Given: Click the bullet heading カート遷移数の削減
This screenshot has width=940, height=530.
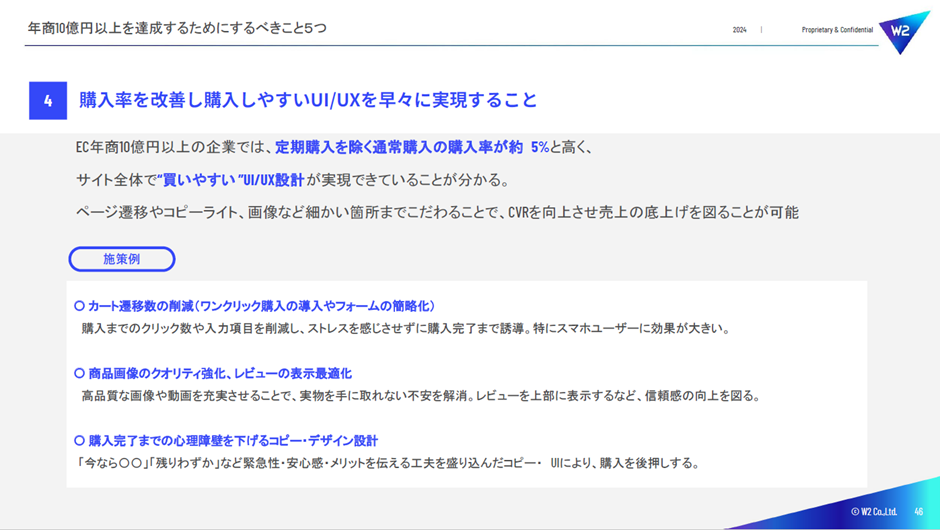Looking at the screenshot, I should pos(261,306).
